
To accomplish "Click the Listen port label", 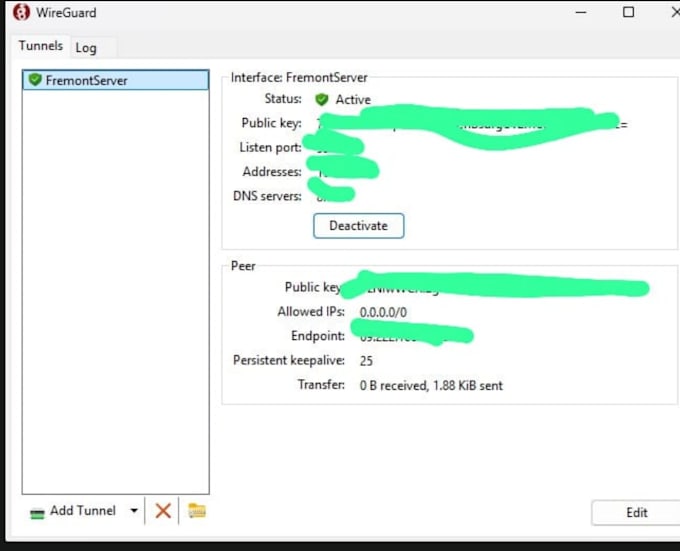I will tap(270, 147).
